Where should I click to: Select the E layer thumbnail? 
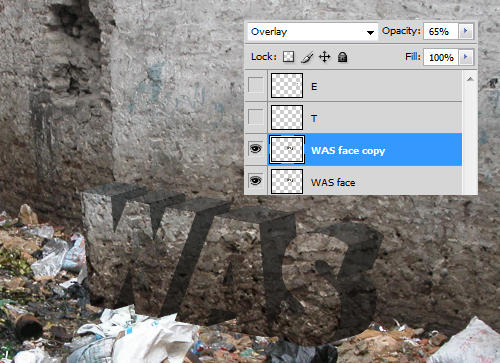pos(287,86)
